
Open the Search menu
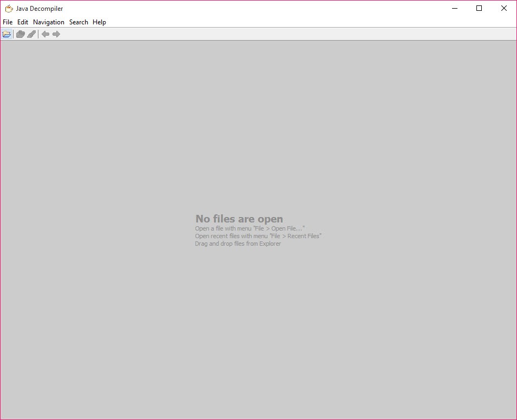[78, 22]
